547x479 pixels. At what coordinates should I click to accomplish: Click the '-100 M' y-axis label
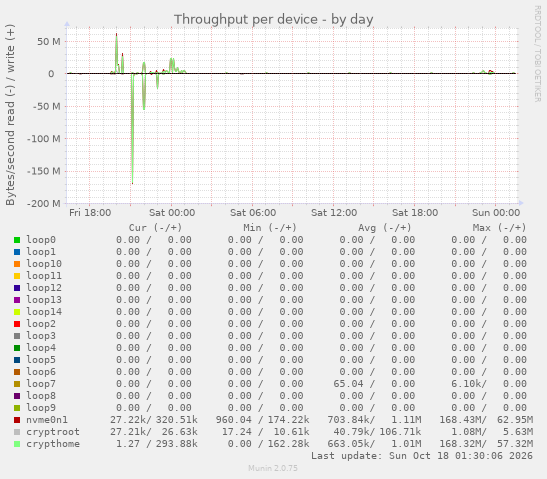coord(44,139)
